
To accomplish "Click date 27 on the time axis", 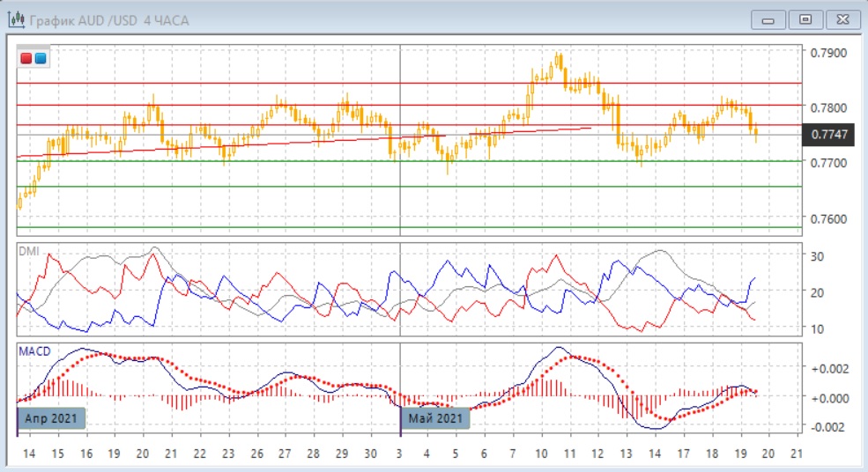I will click(x=285, y=454).
